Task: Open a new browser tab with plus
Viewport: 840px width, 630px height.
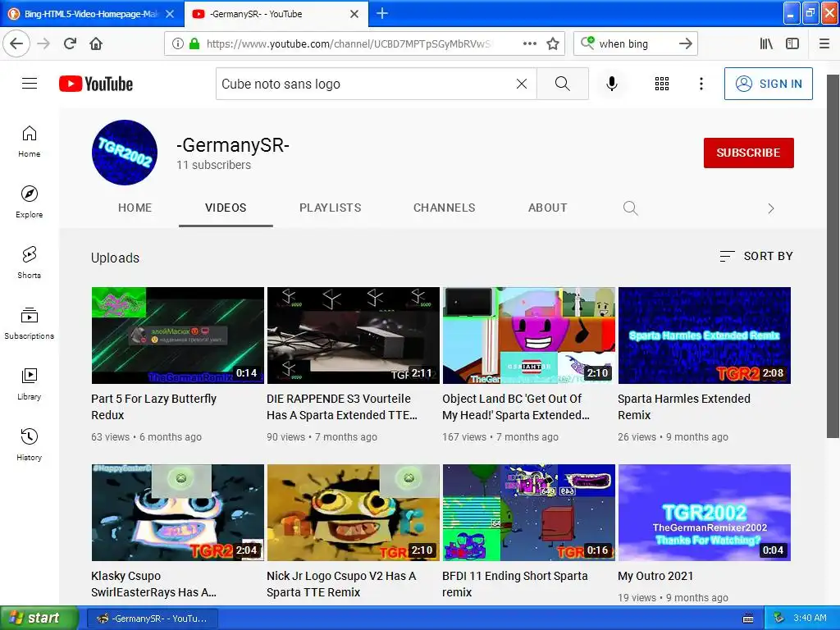Action: pyautogui.click(x=382, y=13)
